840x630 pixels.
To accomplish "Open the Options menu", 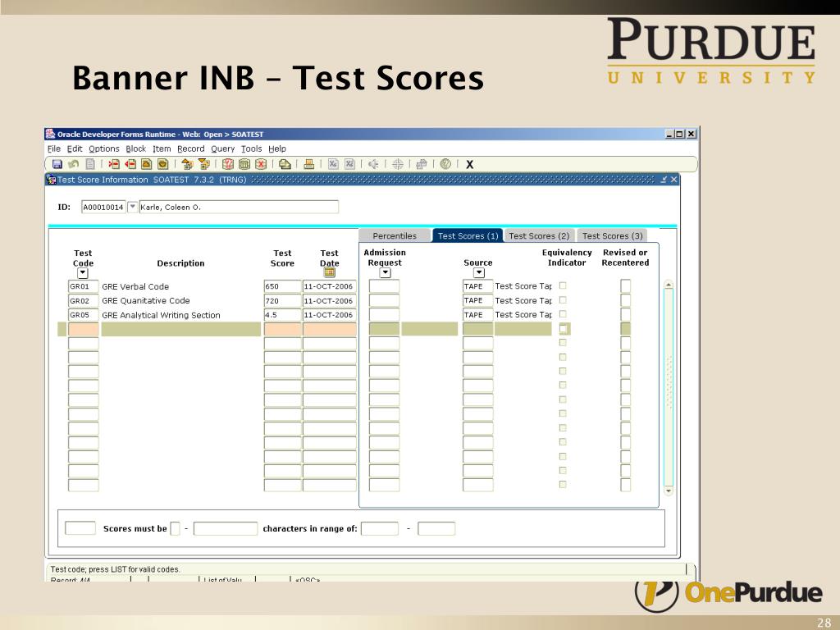I will pos(104,149).
